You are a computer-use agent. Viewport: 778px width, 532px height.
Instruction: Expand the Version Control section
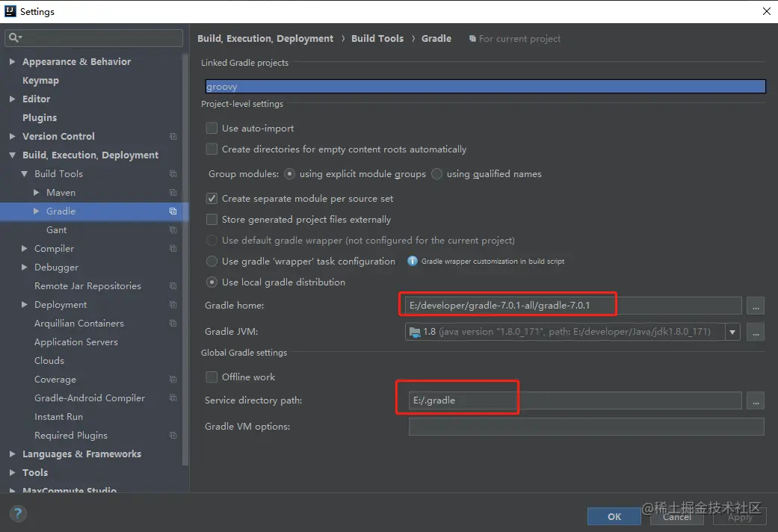click(13, 136)
